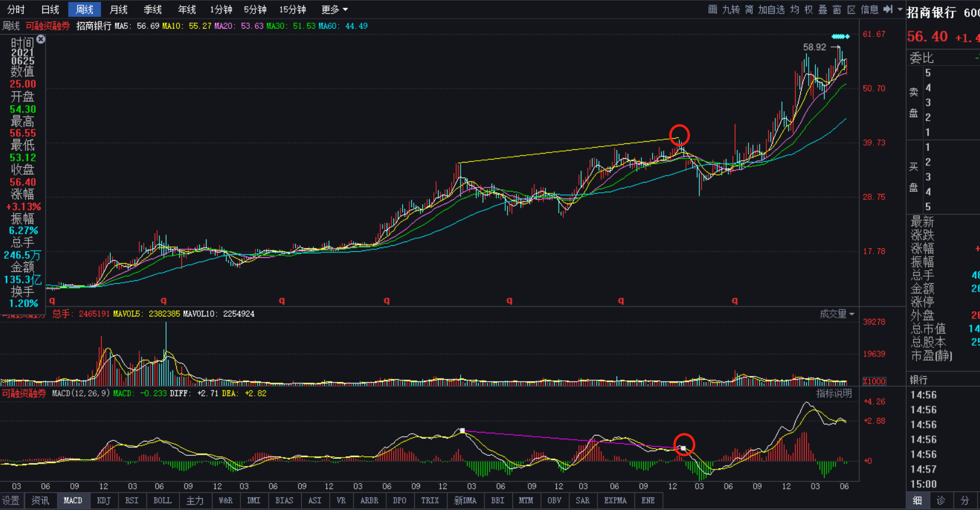980x510 pixels.
Task: Select the VR indicator tab
Action: [x=341, y=500]
